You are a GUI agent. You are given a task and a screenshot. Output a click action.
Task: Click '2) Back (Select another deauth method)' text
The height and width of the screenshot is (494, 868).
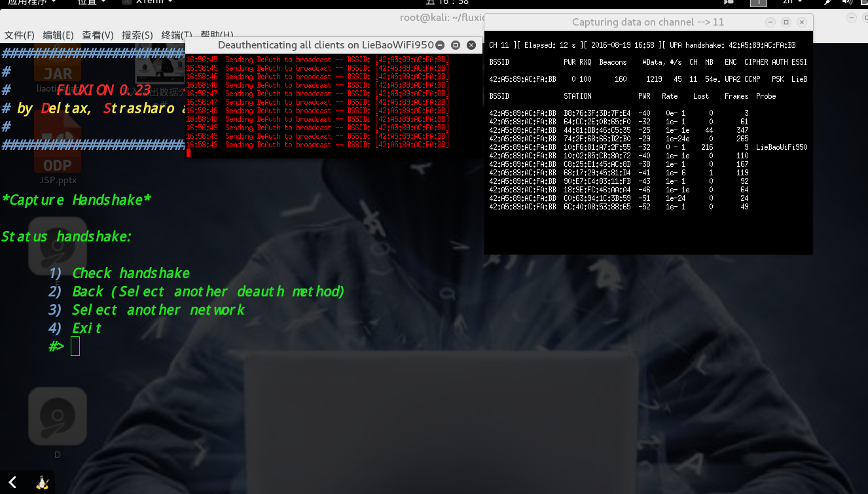(x=196, y=291)
